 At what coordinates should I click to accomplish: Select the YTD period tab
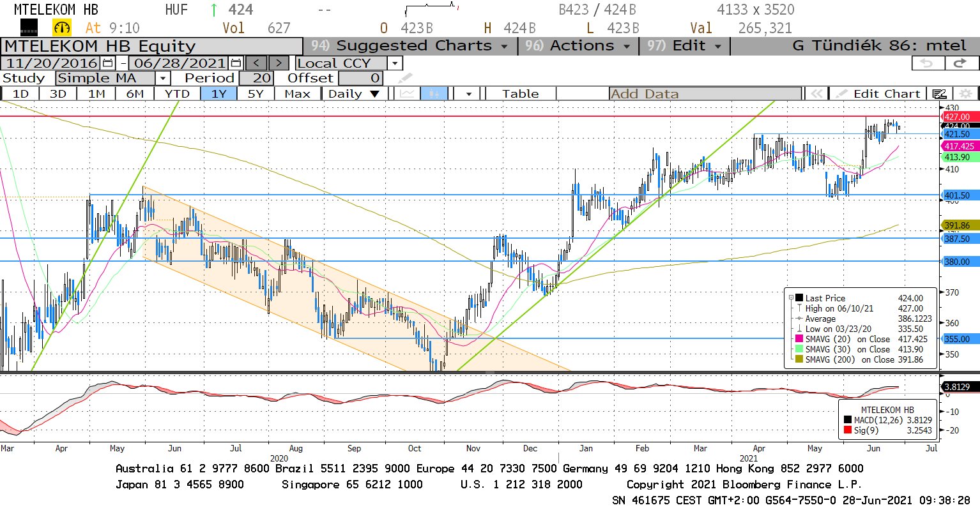177,94
